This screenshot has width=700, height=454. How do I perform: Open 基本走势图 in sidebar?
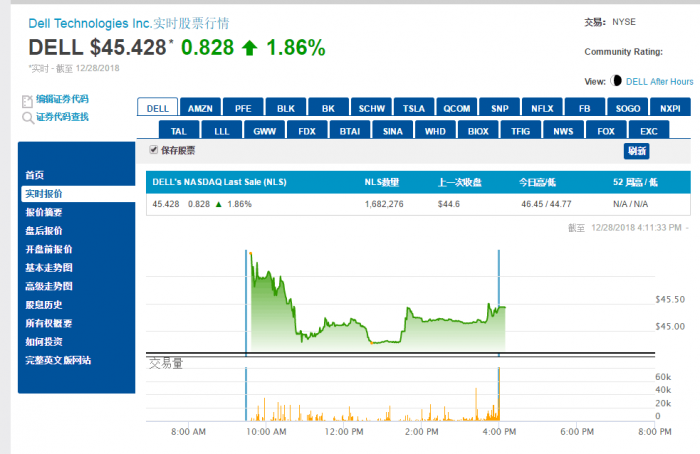[49, 268]
